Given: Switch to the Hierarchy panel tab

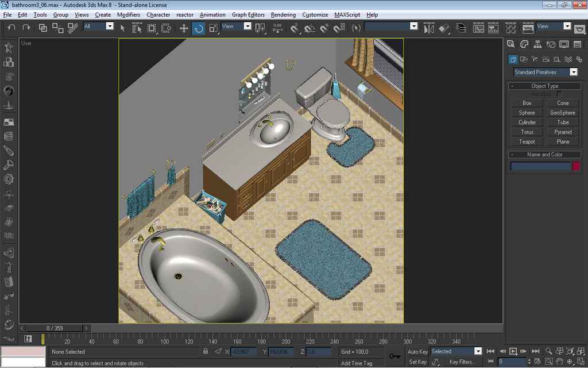Looking at the screenshot, I should 537,44.
